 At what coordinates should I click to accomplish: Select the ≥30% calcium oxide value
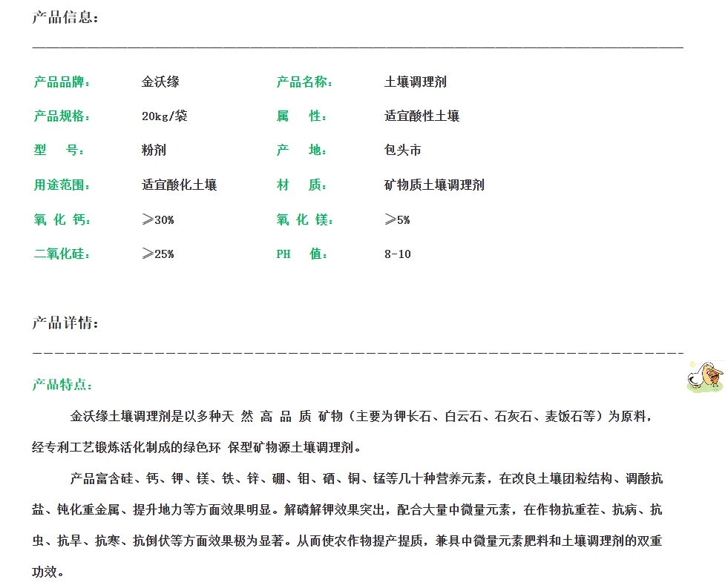158,219
